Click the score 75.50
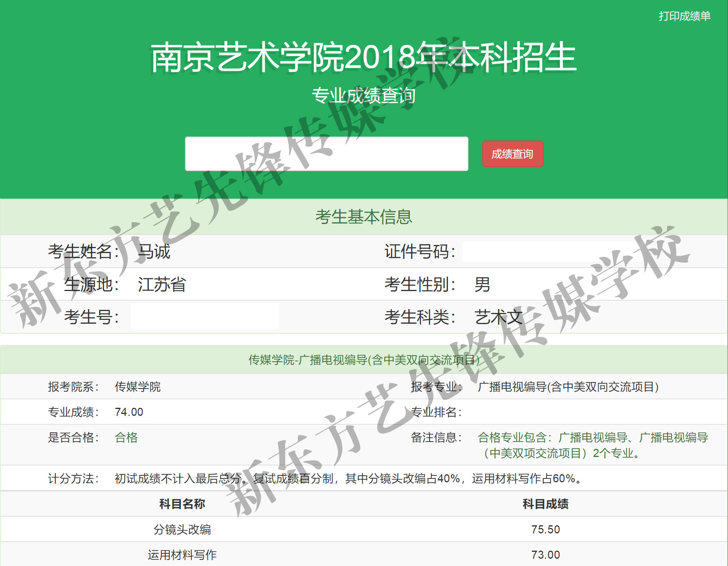The height and width of the screenshot is (566, 728). (x=546, y=530)
